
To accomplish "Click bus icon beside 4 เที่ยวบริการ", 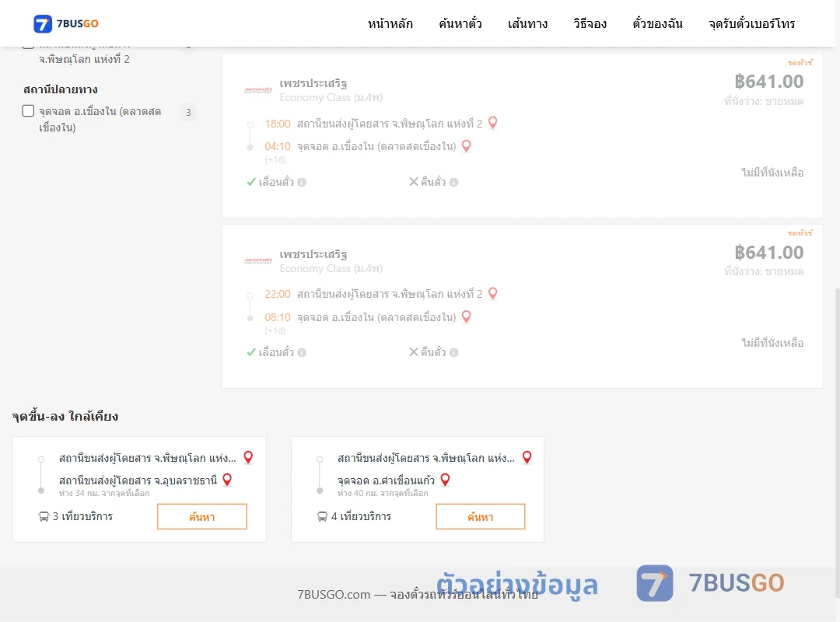I will [322, 516].
